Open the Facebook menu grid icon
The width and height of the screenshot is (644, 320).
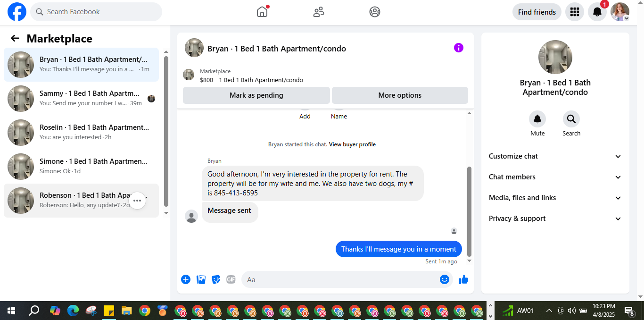click(x=575, y=12)
